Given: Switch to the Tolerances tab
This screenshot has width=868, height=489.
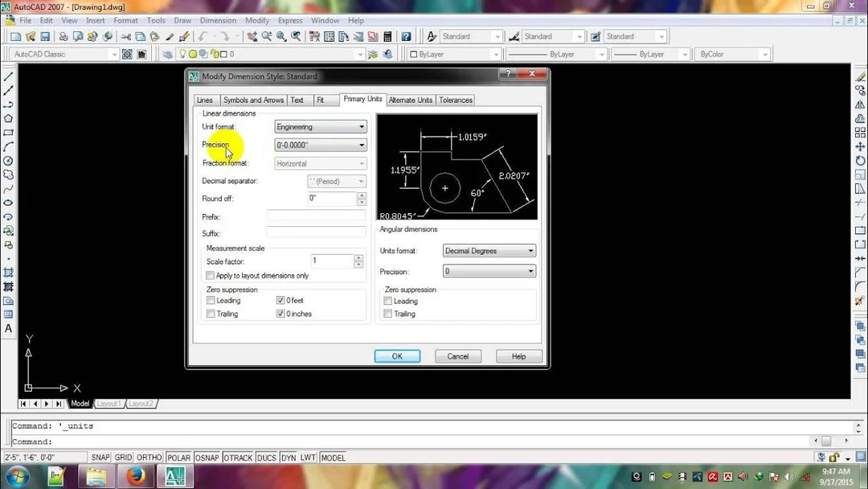Looking at the screenshot, I should pos(456,101).
